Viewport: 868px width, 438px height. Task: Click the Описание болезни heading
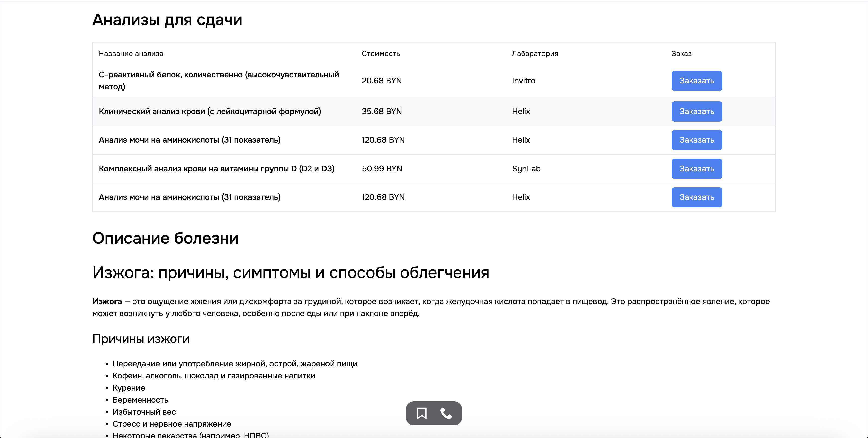click(165, 238)
